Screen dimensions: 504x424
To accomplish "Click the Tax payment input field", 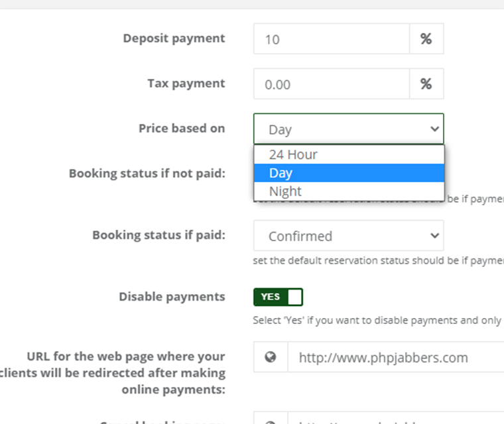I will [x=332, y=84].
